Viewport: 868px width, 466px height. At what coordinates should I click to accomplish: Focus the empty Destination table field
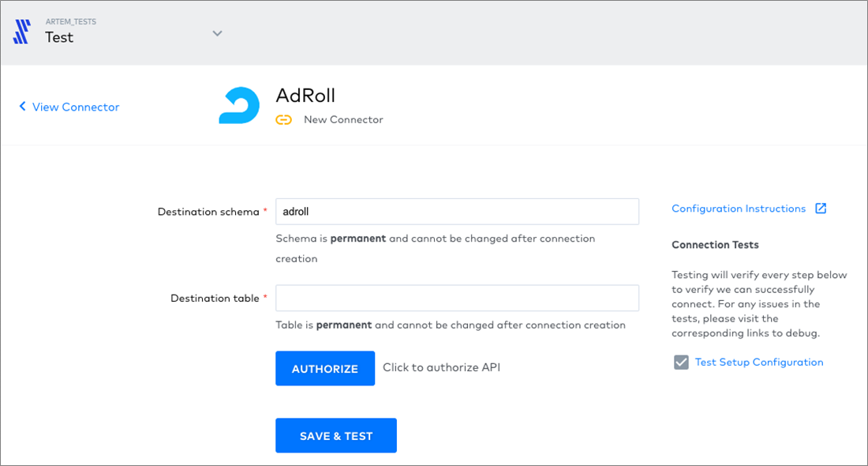click(x=457, y=298)
